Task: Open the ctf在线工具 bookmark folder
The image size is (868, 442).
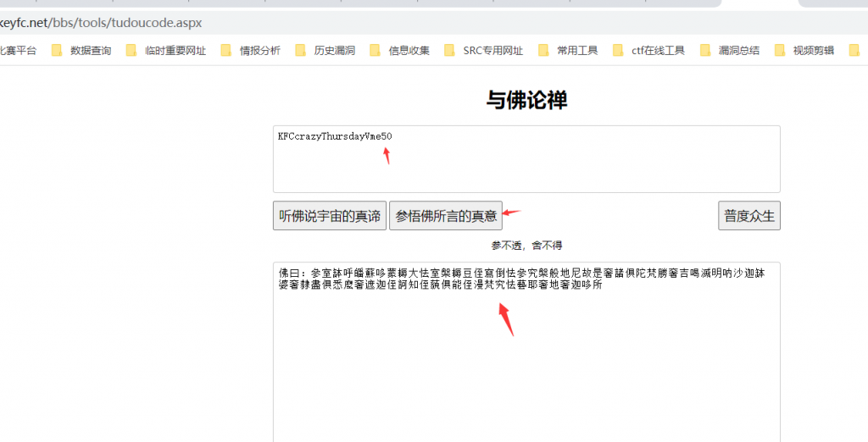Action: tap(649, 51)
